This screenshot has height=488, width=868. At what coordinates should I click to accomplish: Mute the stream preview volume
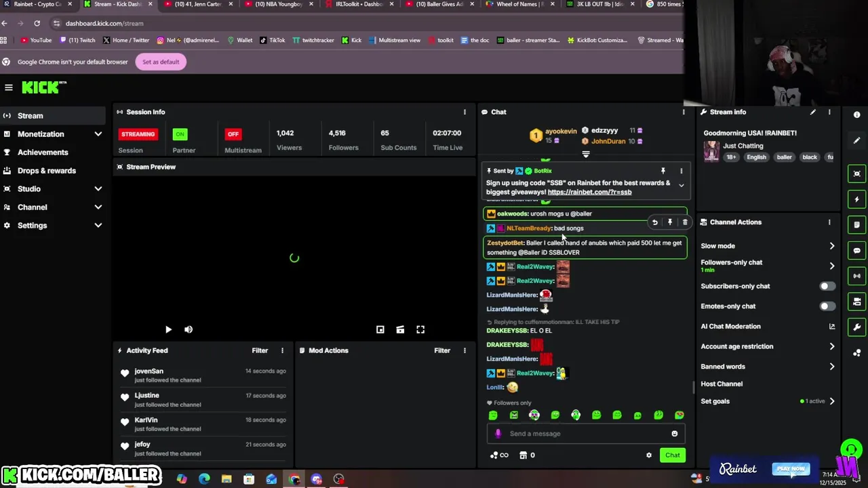click(x=189, y=329)
